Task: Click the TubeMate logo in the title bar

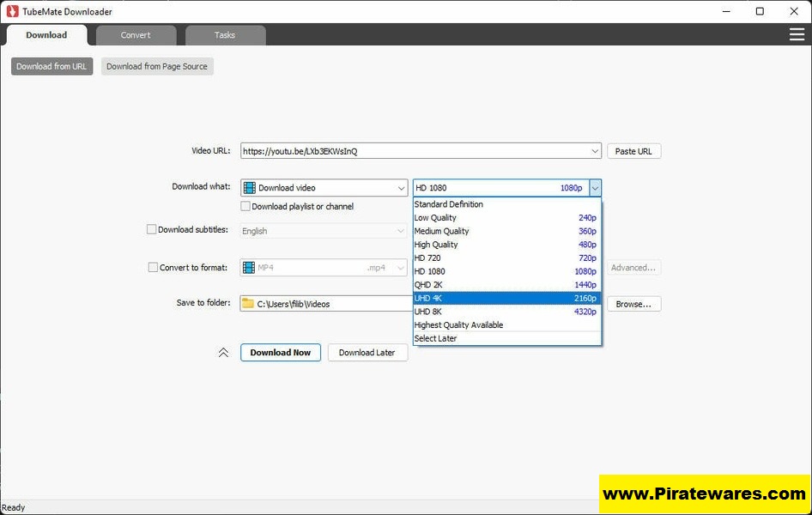Action: (x=11, y=11)
